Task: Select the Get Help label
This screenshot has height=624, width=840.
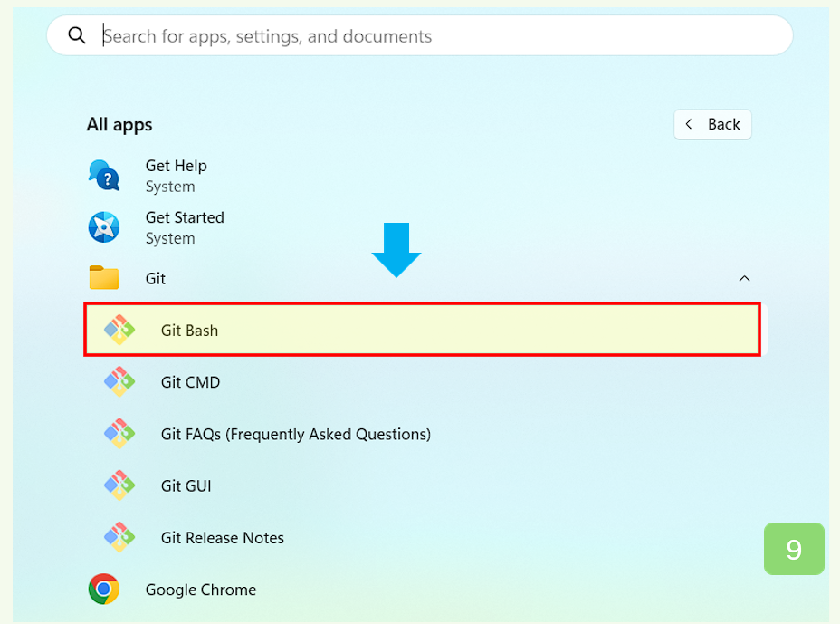Action: (177, 166)
